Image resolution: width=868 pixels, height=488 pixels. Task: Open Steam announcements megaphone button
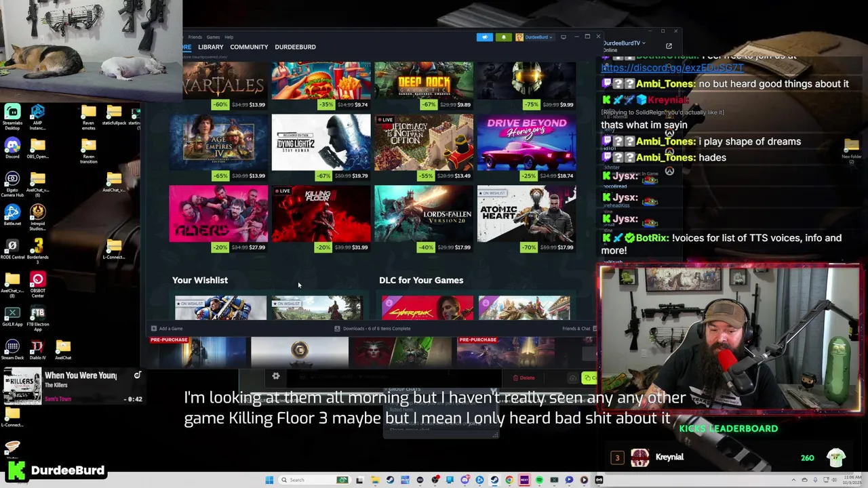click(484, 37)
